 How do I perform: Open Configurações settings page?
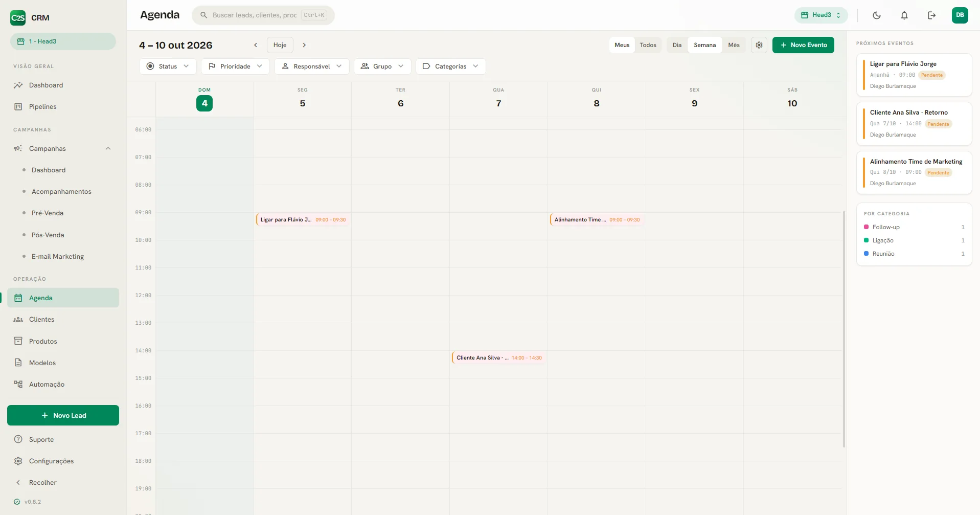tap(63, 461)
